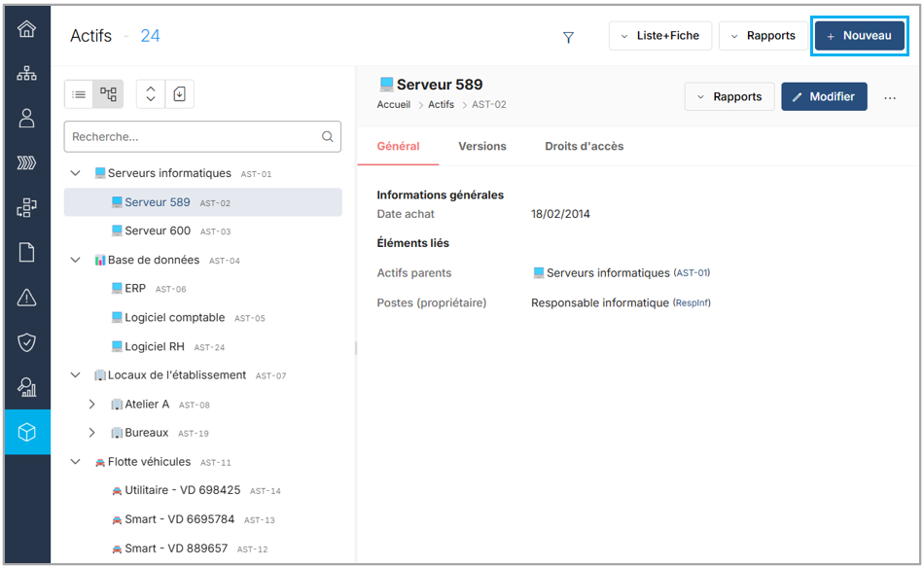Expand the Atelier A tree node
Screen dimensions: 924x568
pos(91,405)
